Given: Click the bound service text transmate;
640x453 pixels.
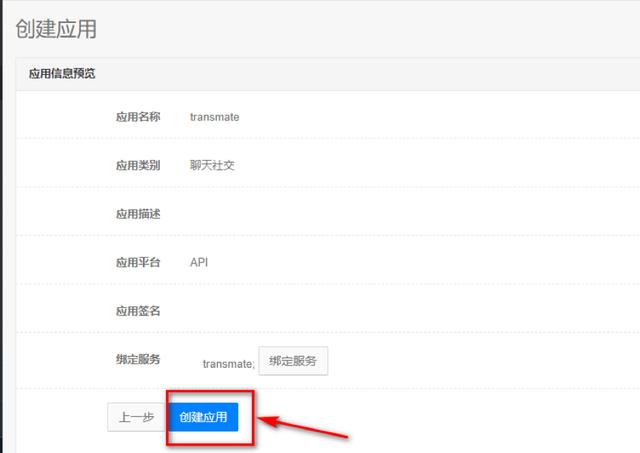Looking at the screenshot, I should [229, 364].
